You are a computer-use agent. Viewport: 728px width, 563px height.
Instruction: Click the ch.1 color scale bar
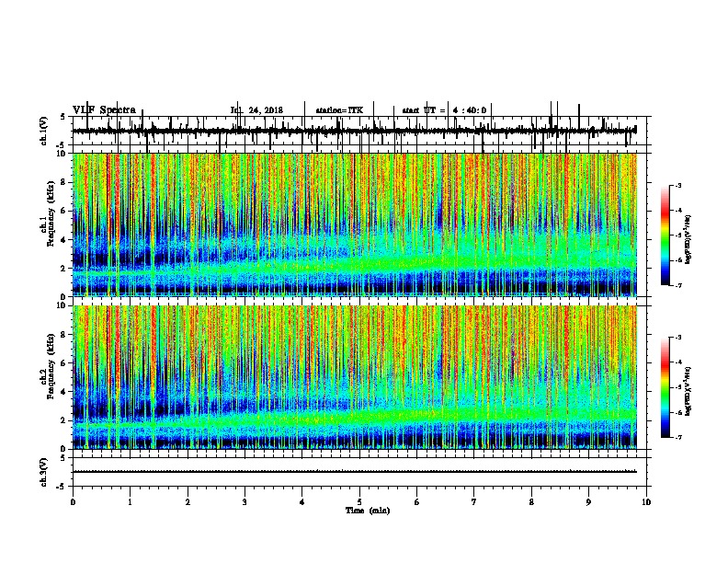click(665, 236)
